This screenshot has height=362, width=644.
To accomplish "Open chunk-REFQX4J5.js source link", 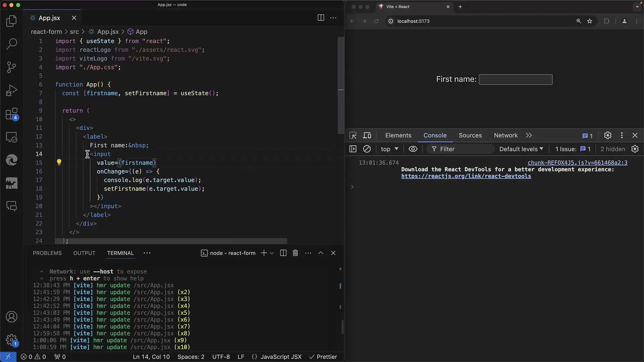I will click(x=578, y=163).
